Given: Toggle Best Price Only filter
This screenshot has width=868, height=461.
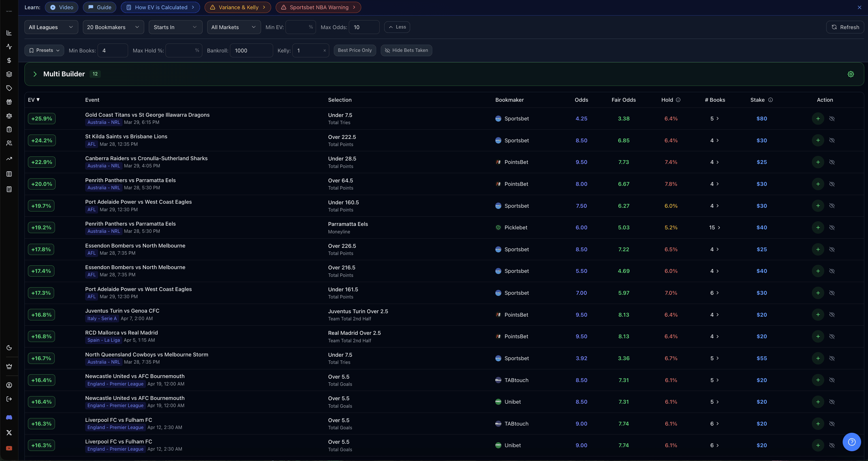Looking at the screenshot, I should 355,50.
